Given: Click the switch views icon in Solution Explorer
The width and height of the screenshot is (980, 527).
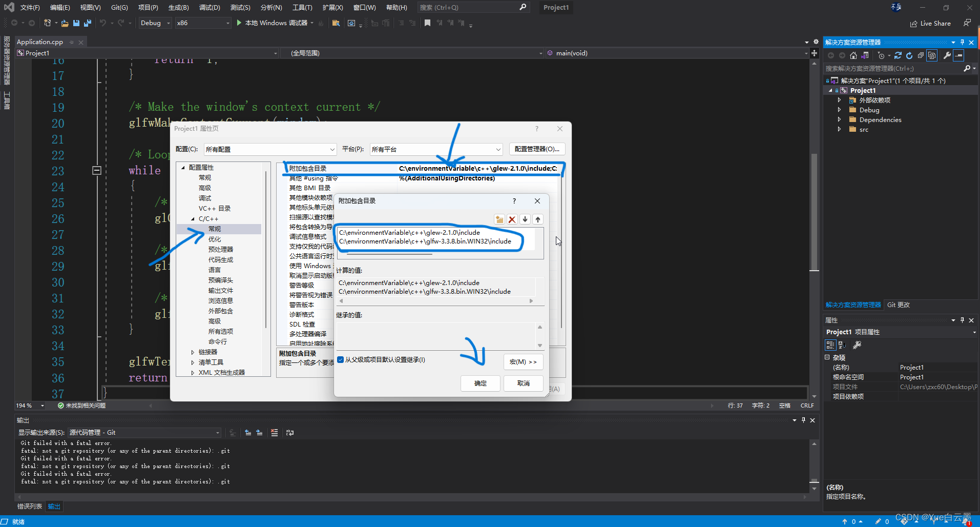Looking at the screenshot, I should point(865,55).
